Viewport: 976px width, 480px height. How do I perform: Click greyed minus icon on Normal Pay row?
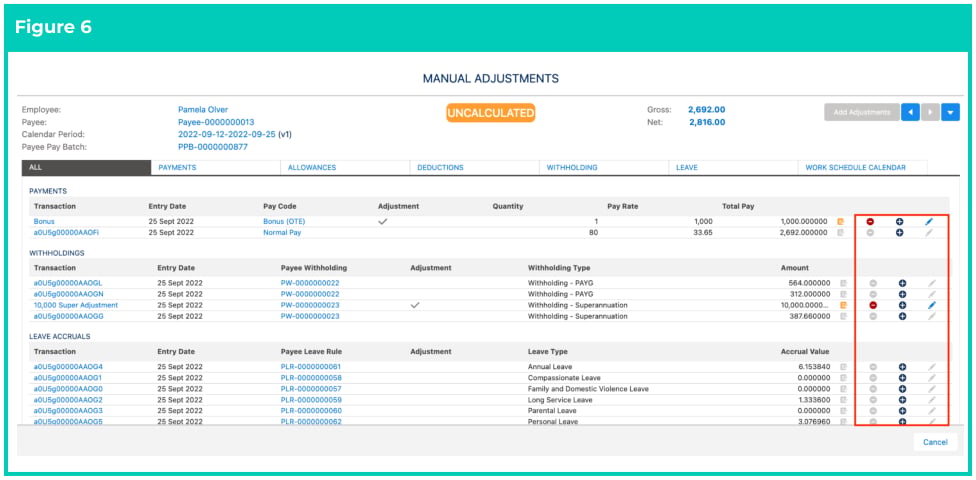[870, 233]
